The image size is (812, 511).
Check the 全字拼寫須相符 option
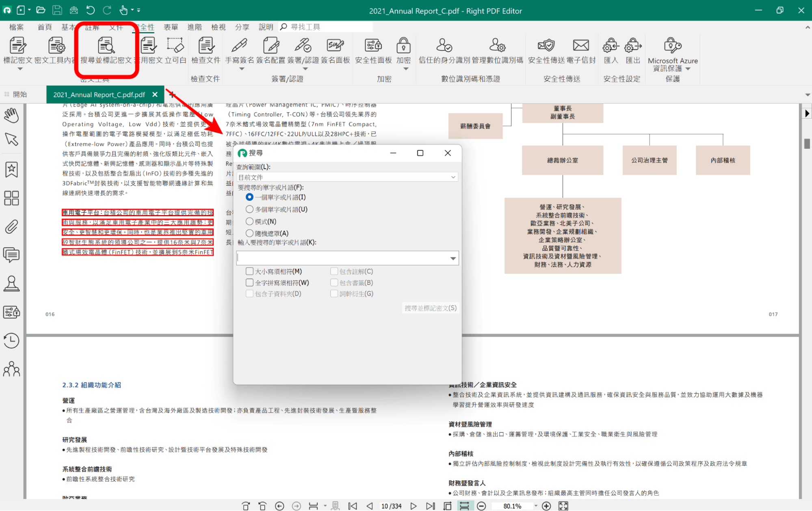click(249, 283)
